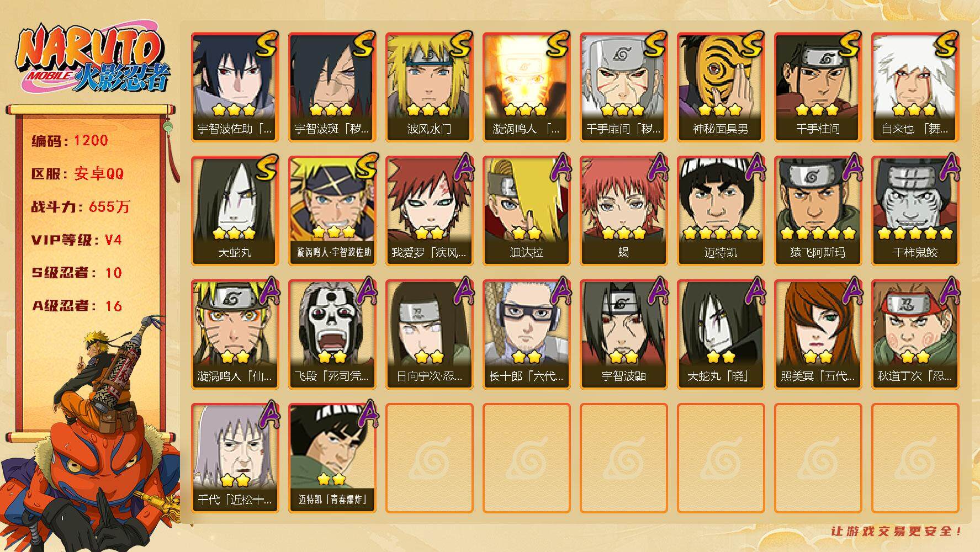The height and width of the screenshot is (552, 980).
Task: Click the 让游戏交易更安全 slogan text
Action: [897, 532]
